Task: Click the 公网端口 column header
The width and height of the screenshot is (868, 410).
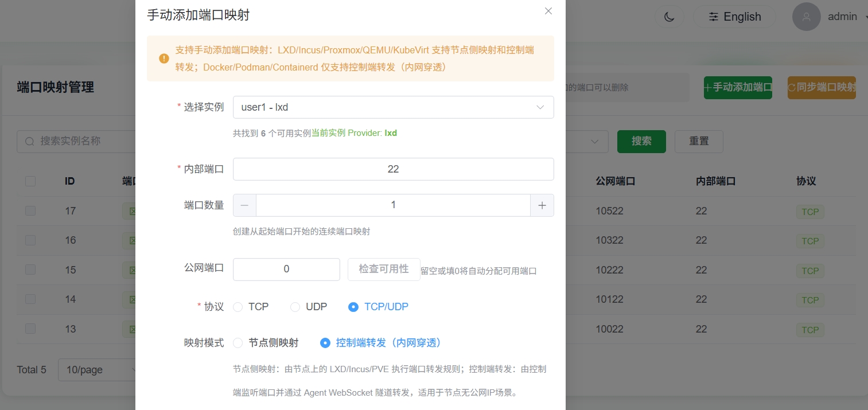Action: point(615,181)
